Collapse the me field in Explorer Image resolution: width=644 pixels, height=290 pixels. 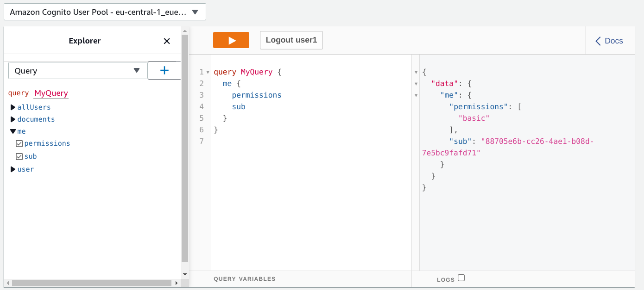pos(13,131)
